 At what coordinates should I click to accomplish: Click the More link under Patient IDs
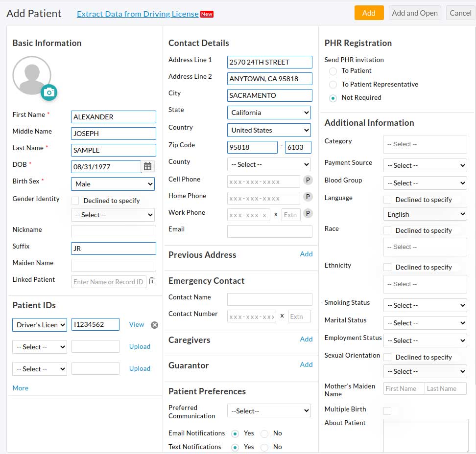(x=20, y=388)
